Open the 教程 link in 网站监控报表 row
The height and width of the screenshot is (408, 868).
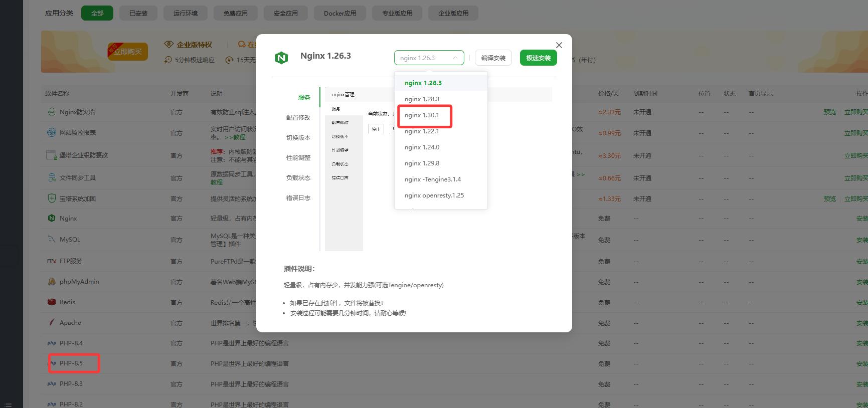[x=235, y=137]
